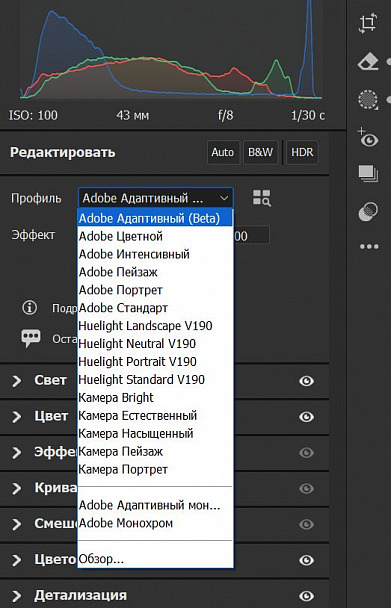
Task: Open the three-dots more options menu
Action: 369,247
